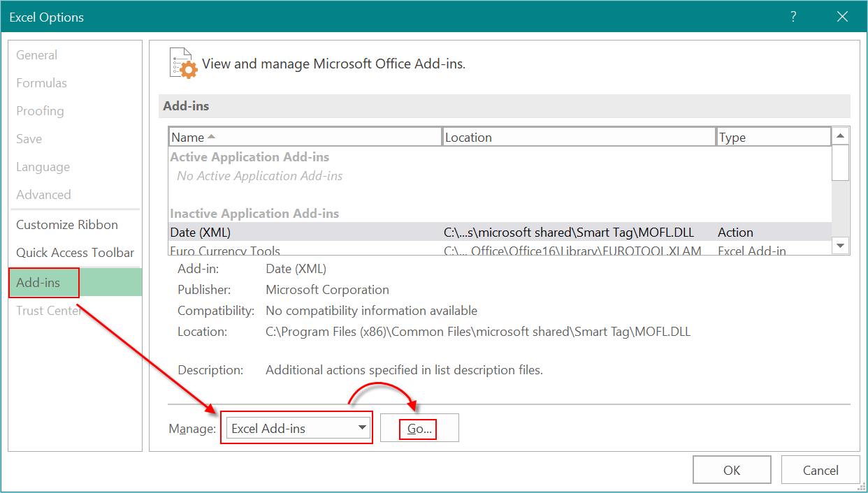
Task: Open the Manage Excel Add-ins dropdown
Action: (298, 429)
